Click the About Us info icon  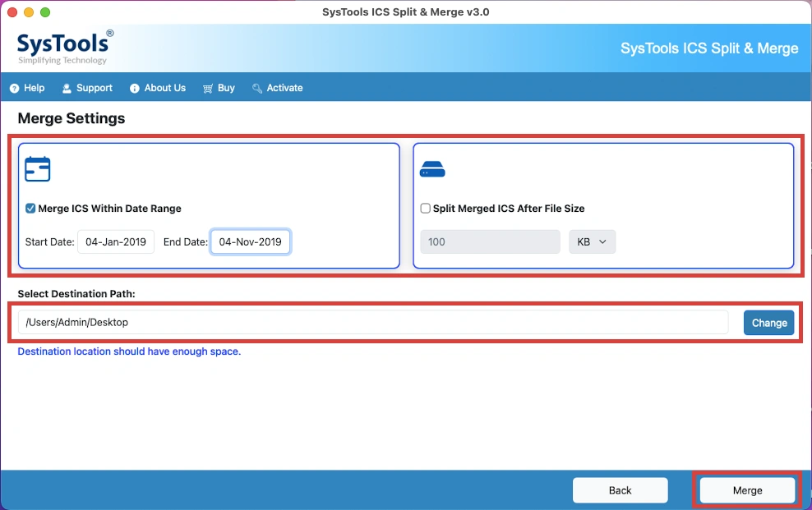(x=135, y=89)
